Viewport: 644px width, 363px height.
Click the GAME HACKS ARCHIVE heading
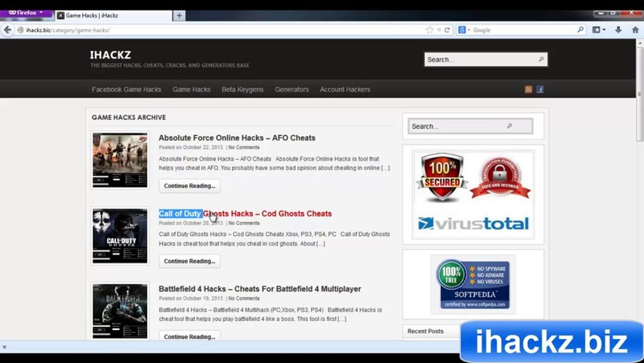pyautogui.click(x=128, y=117)
